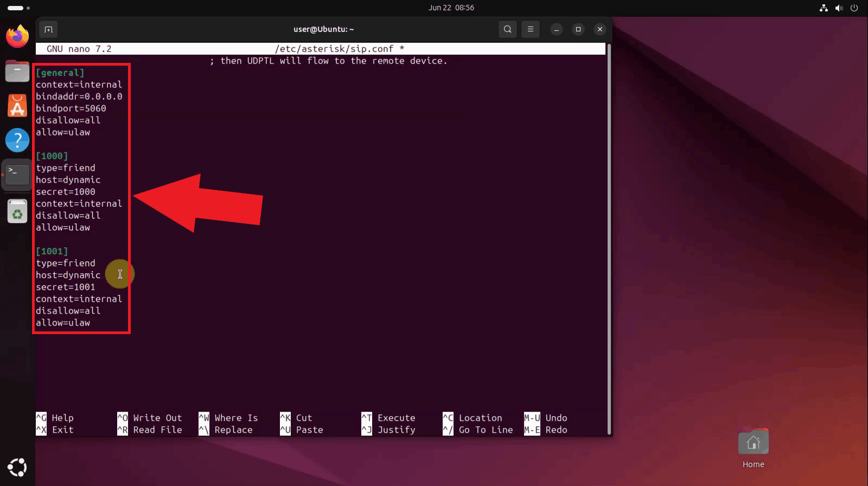This screenshot has width=868, height=486.
Task: Open the Trash icon in dock
Action: [x=17, y=211]
